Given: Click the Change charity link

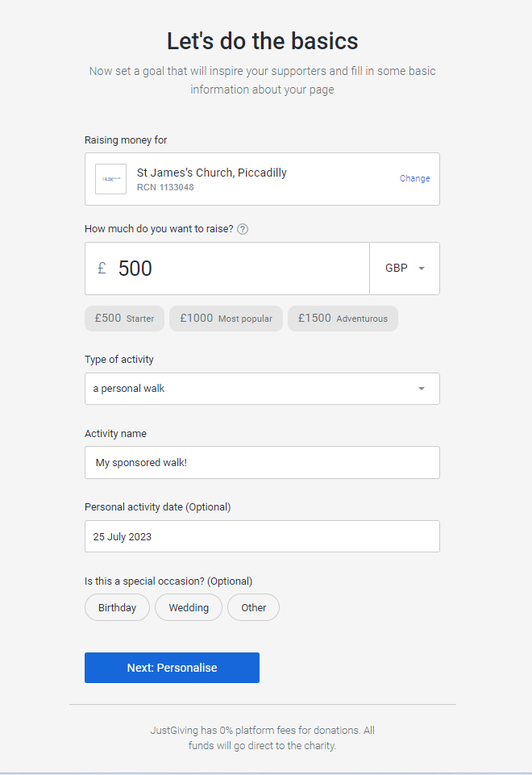Looking at the screenshot, I should [x=414, y=178].
